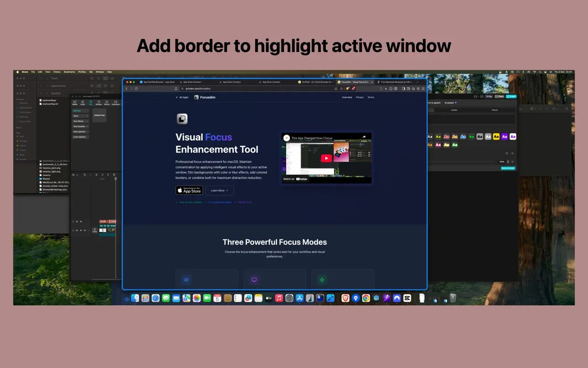Screen dimensions: 588x368
Task: Reload the page with the browser refresh icon
Action: [x=136, y=88]
